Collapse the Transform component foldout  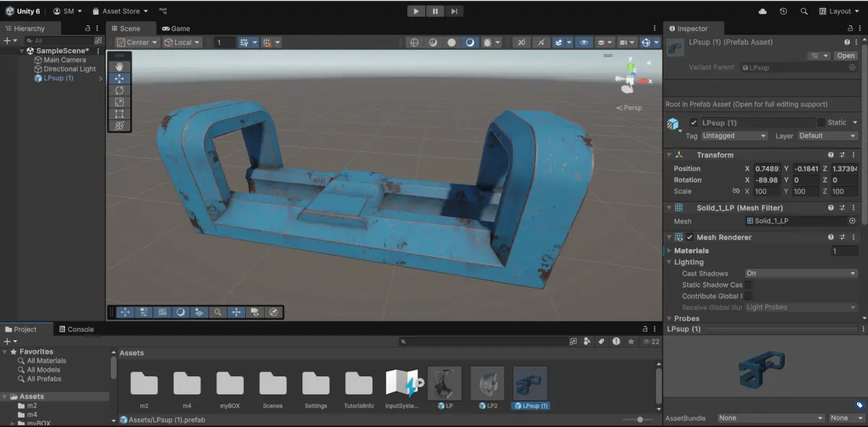pyautogui.click(x=669, y=155)
